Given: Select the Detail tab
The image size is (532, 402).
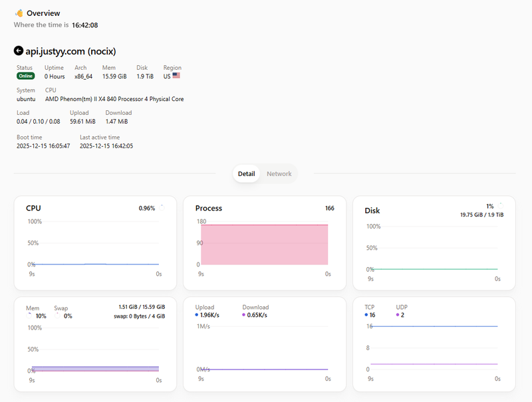Looking at the screenshot, I should click(x=246, y=174).
